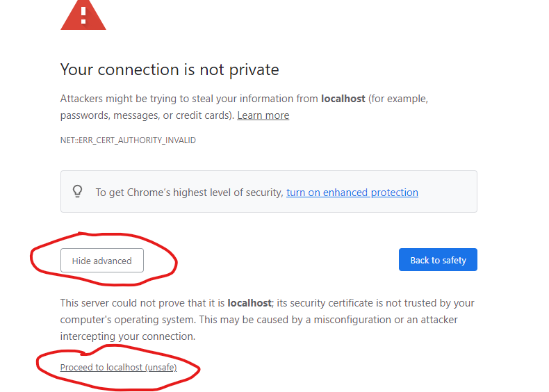
Task: Proceed to localhost (unsafe) link
Action: point(118,367)
